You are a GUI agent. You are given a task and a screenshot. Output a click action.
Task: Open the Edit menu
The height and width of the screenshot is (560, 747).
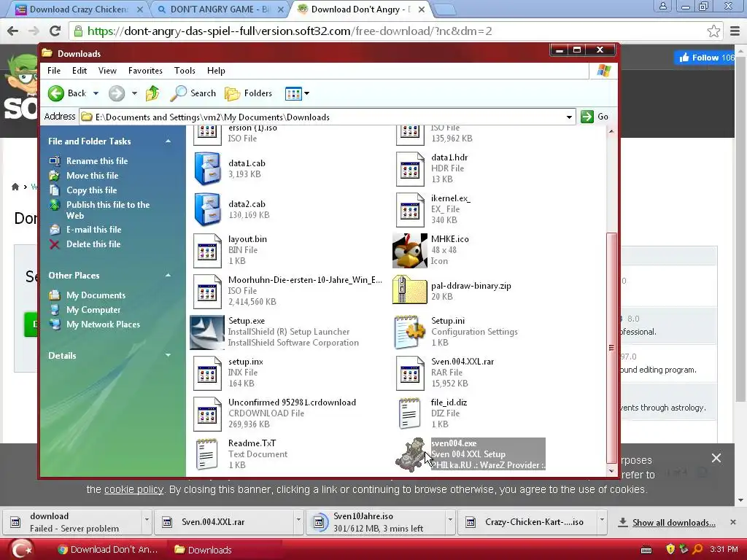click(80, 71)
